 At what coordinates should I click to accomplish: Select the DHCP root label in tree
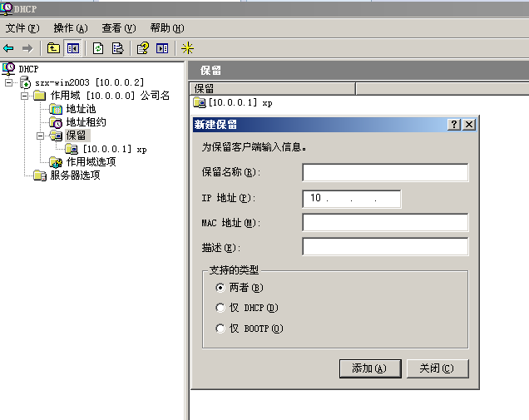click(x=28, y=69)
